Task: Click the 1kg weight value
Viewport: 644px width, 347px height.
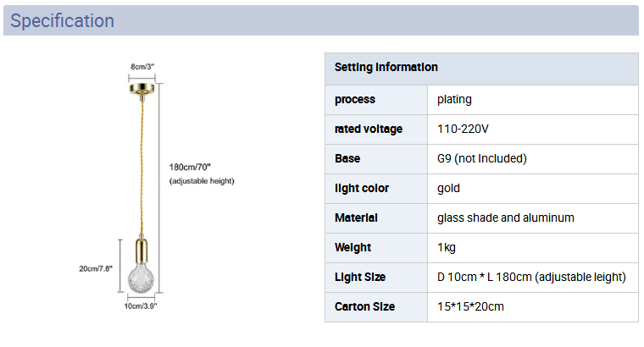Action: [447, 248]
